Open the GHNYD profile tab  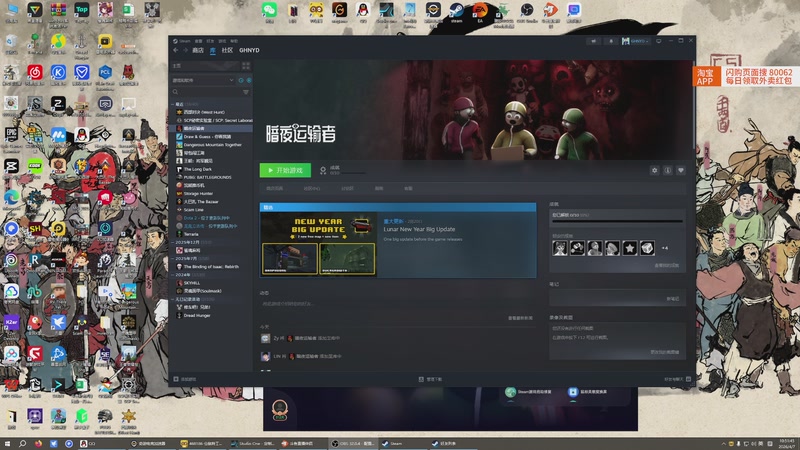249,50
